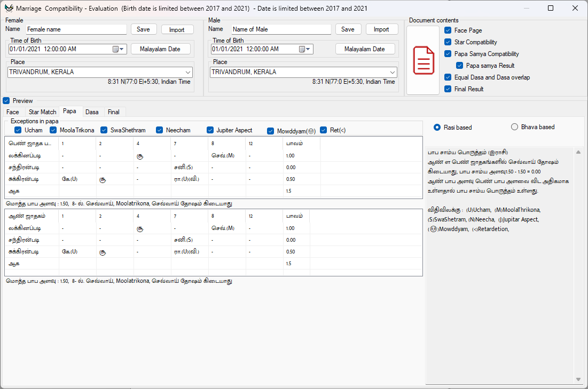Toggle Ucham exception checkbox
The width and height of the screenshot is (588, 389).
(18, 130)
